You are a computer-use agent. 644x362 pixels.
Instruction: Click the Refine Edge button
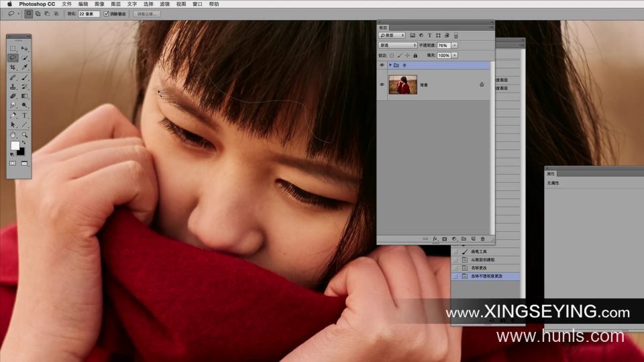147,14
